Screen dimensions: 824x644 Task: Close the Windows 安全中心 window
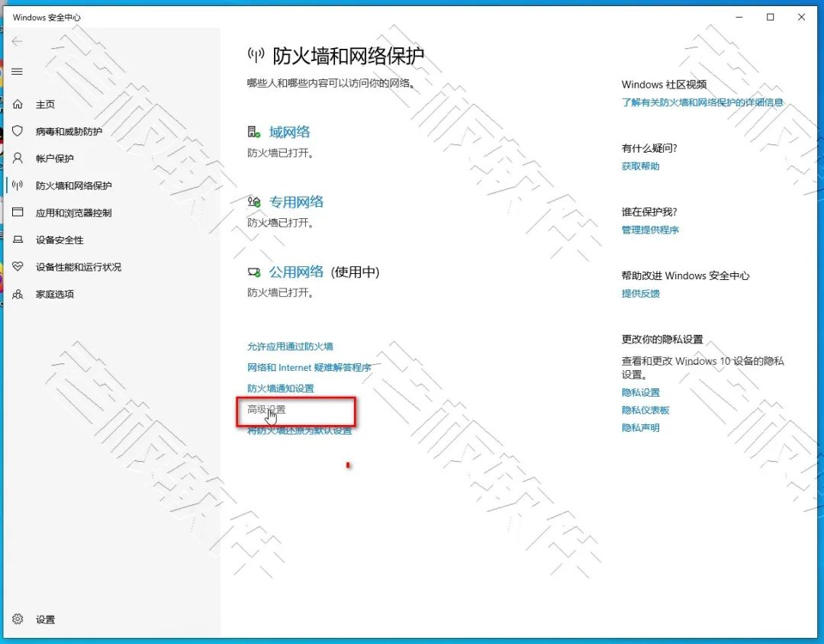801,17
